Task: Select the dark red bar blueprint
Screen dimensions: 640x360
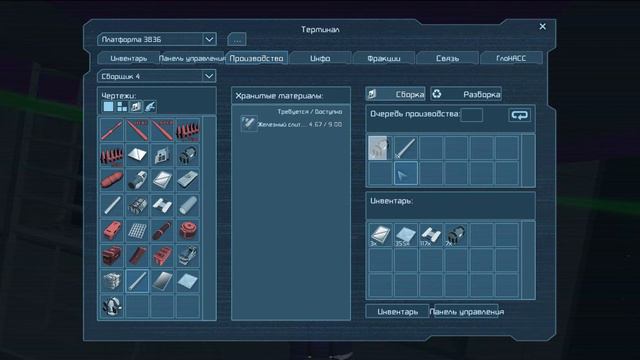Action: (x=137, y=256)
